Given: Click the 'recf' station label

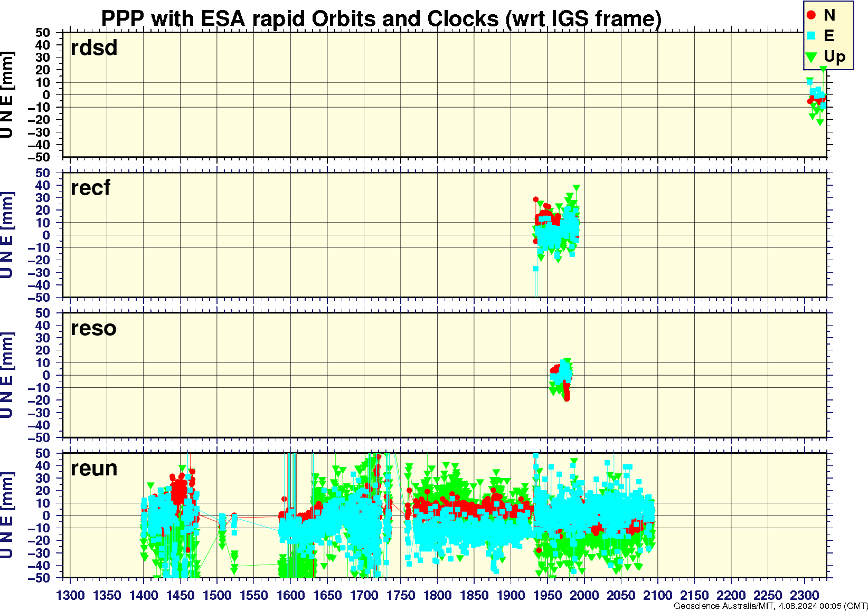Looking at the screenshot, I should [91, 188].
